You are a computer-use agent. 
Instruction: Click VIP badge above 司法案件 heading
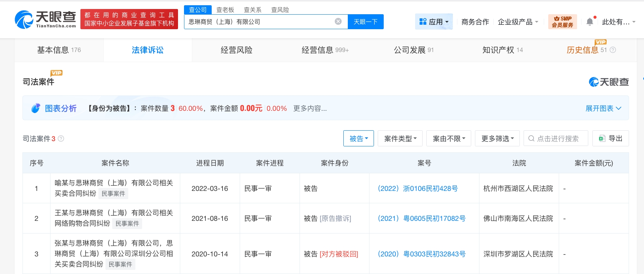pyautogui.click(x=56, y=73)
